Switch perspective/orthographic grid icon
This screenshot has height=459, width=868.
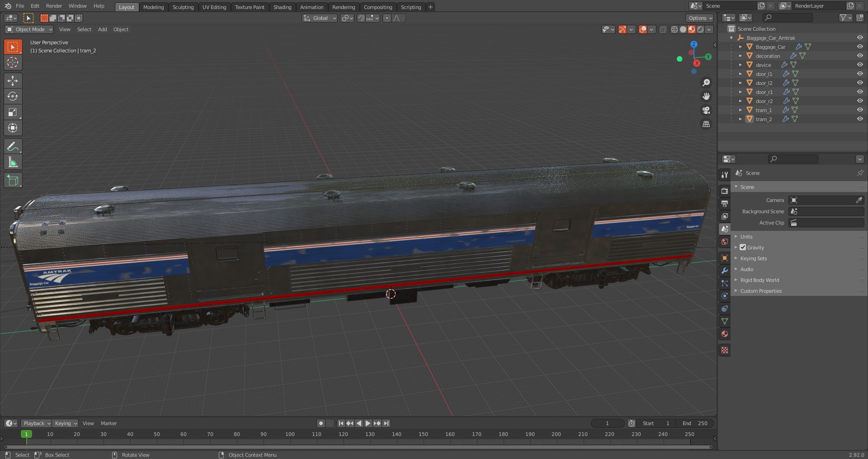[x=706, y=124]
